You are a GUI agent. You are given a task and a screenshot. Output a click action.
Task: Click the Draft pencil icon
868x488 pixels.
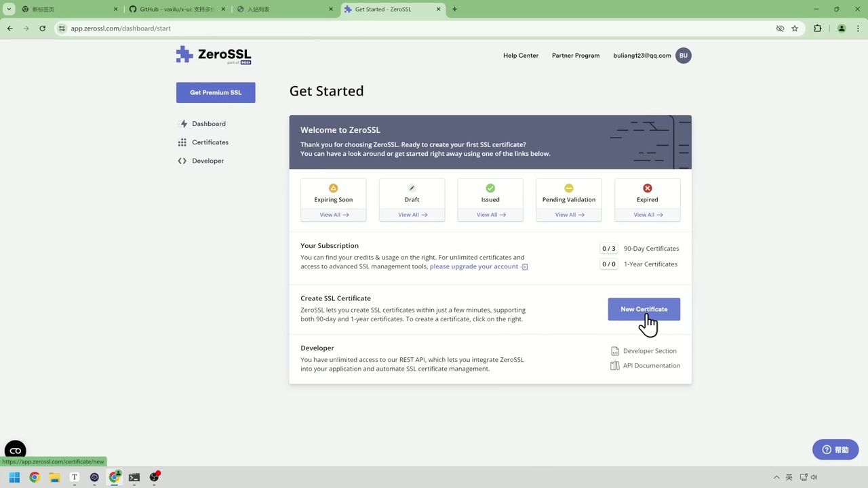(x=412, y=188)
